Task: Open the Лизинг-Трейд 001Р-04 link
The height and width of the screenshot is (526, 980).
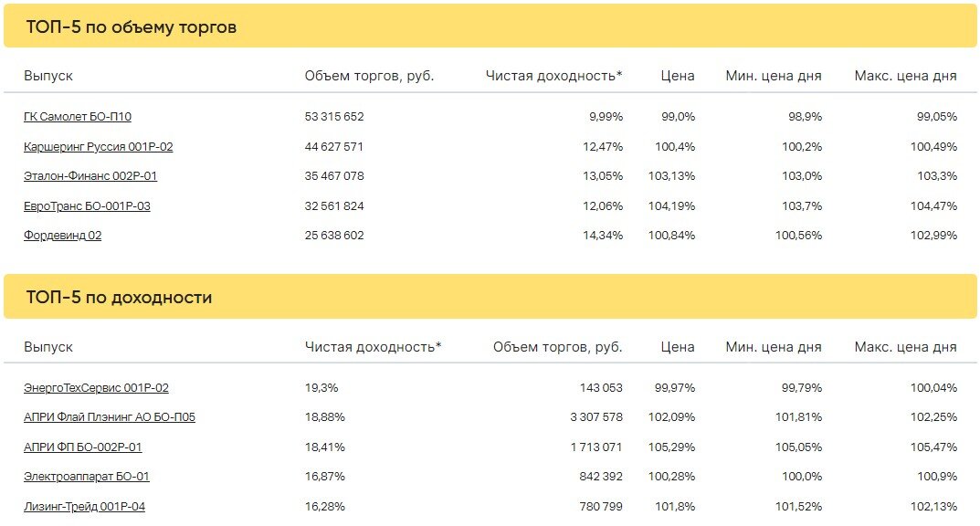Action: click(84, 507)
